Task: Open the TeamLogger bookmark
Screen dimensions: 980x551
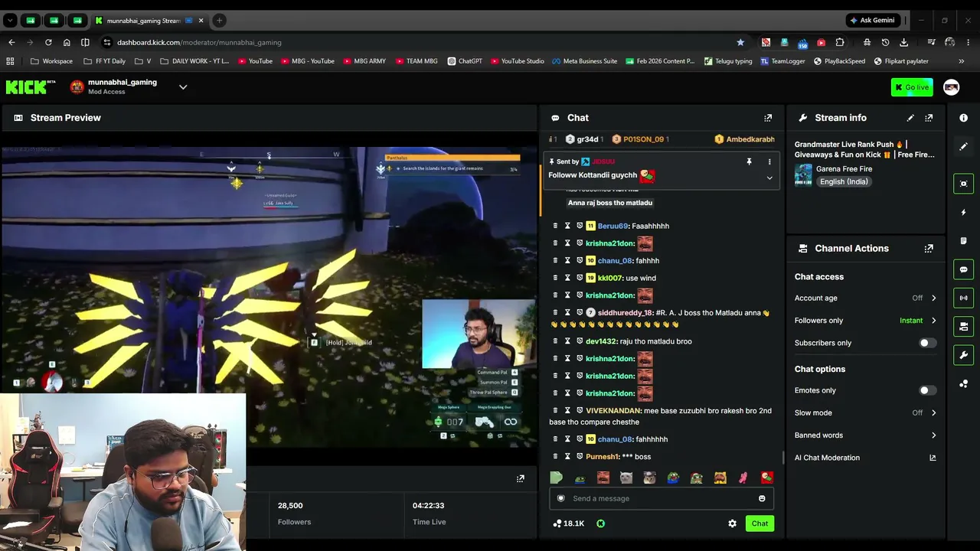Action: (x=782, y=61)
